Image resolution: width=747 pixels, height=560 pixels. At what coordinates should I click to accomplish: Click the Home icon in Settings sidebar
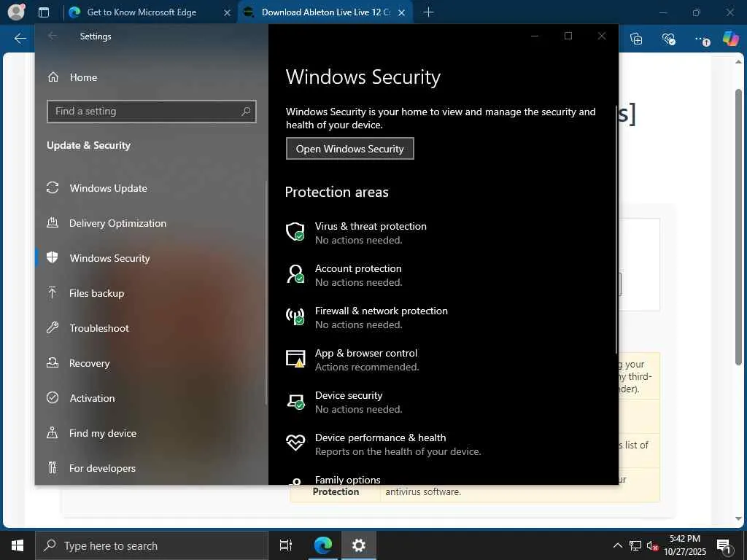click(x=53, y=77)
